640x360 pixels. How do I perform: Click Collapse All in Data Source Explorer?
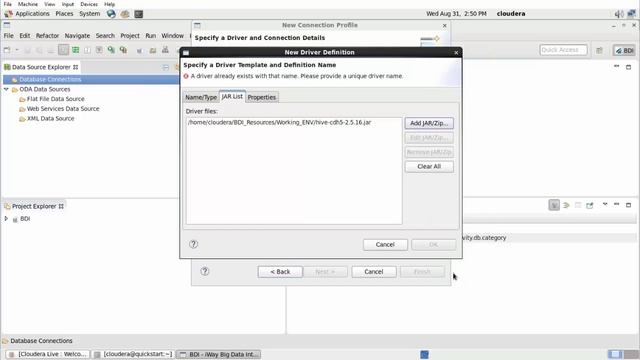165,67
